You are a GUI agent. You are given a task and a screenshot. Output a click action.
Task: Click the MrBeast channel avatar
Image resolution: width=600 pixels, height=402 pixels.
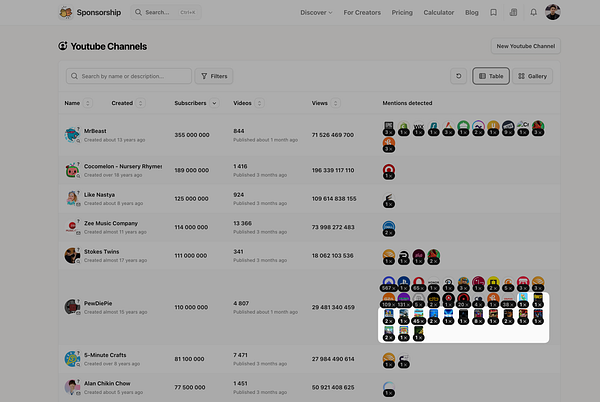72,135
